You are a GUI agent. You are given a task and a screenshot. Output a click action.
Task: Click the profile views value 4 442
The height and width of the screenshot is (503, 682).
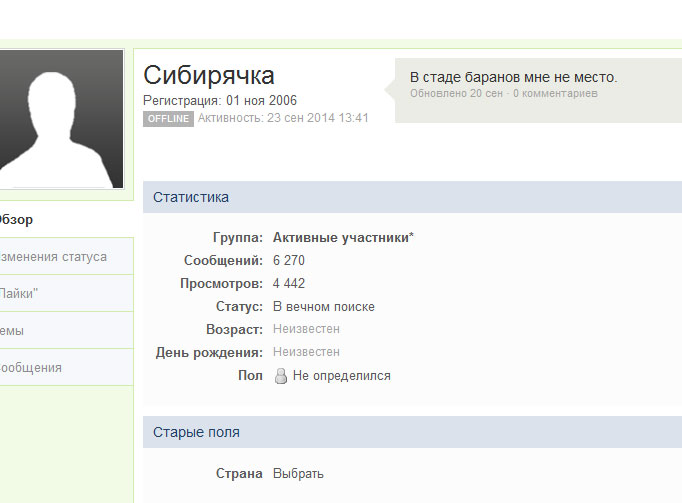[x=290, y=283]
